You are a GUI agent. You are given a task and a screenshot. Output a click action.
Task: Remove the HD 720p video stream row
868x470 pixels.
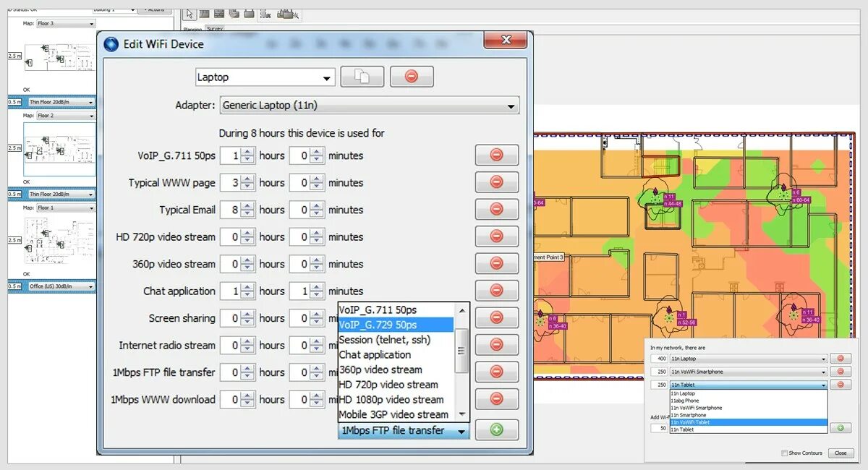click(497, 236)
